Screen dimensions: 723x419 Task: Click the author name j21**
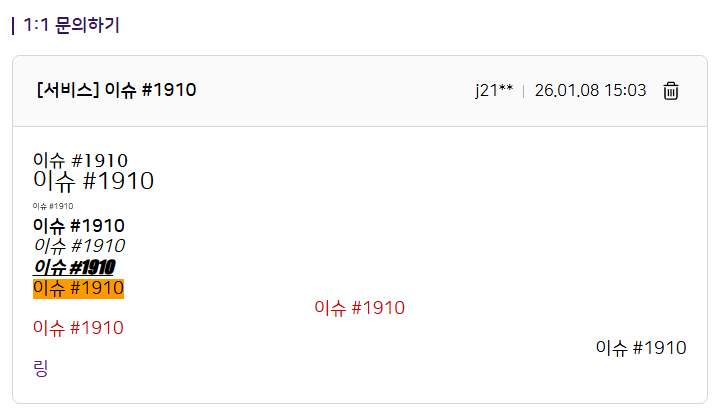tap(494, 91)
